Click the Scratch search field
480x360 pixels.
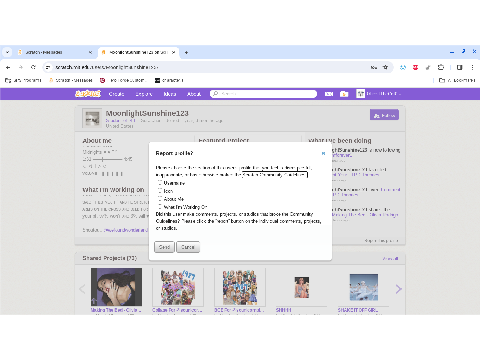[263, 94]
